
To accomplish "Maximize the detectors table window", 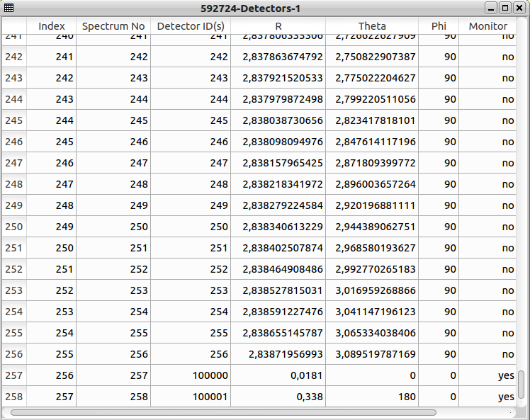I will [504, 8].
